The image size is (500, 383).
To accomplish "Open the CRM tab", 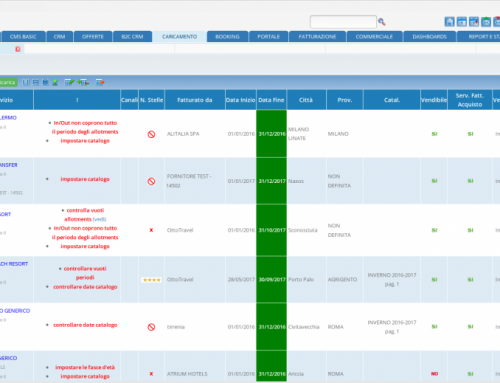I will point(59,37).
